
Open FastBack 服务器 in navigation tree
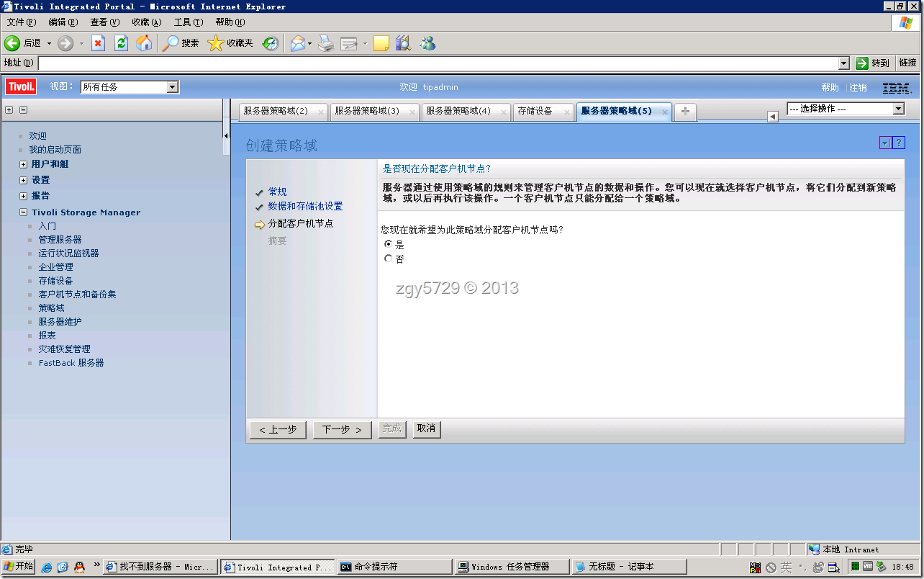coord(71,363)
